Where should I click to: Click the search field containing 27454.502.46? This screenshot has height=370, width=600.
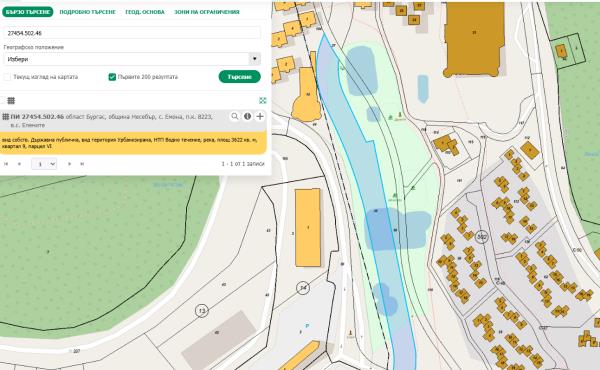pos(132,33)
